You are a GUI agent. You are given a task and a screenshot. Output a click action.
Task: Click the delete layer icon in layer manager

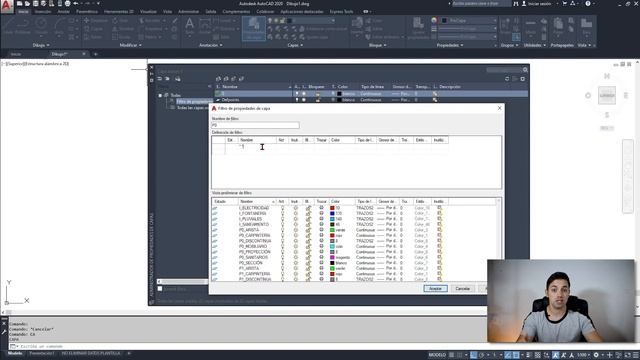pyautogui.click(x=234, y=79)
